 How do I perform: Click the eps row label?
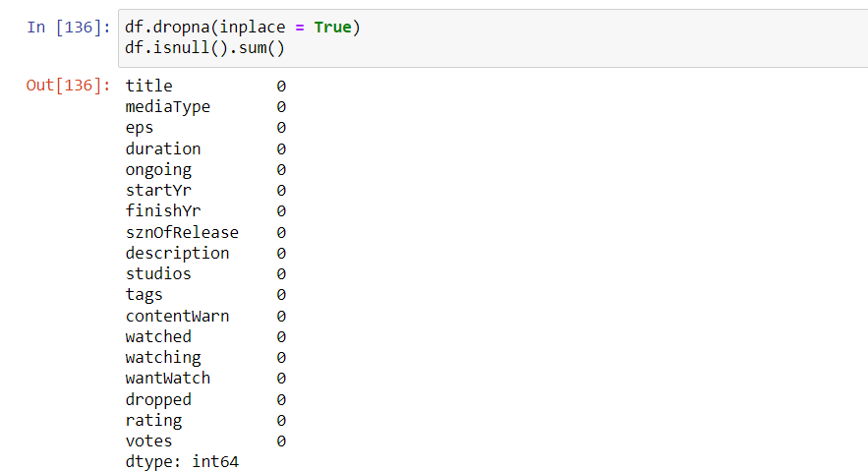140,128
